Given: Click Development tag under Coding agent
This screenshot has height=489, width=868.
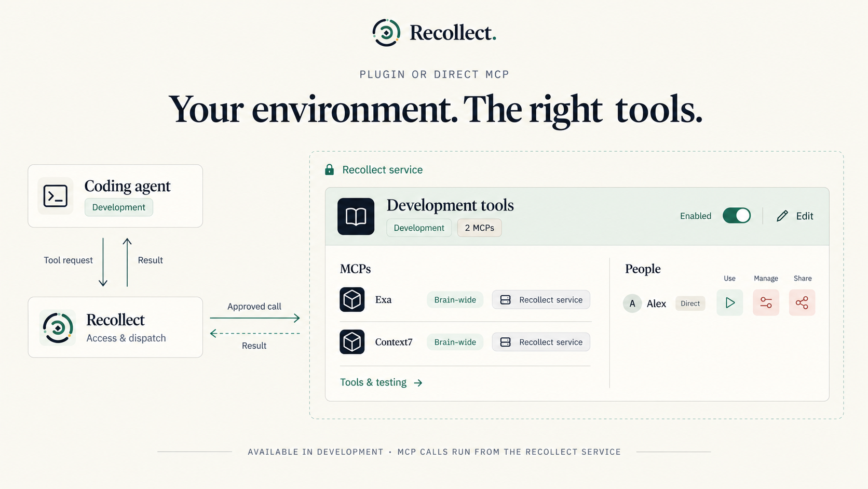Looking at the screenshot, I should [119, 207].
